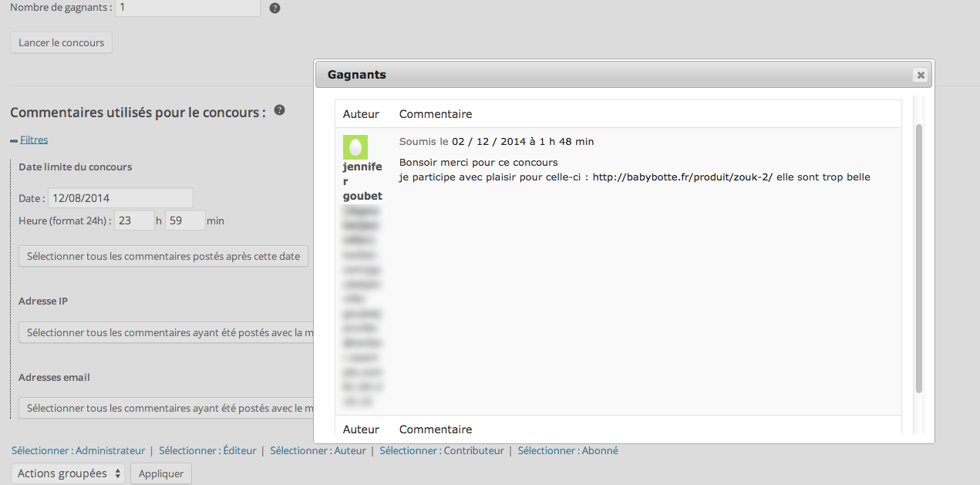980x485 pixels.
Task: Open the Actions groupées dropdown
Action: click(x=68, y=473)
